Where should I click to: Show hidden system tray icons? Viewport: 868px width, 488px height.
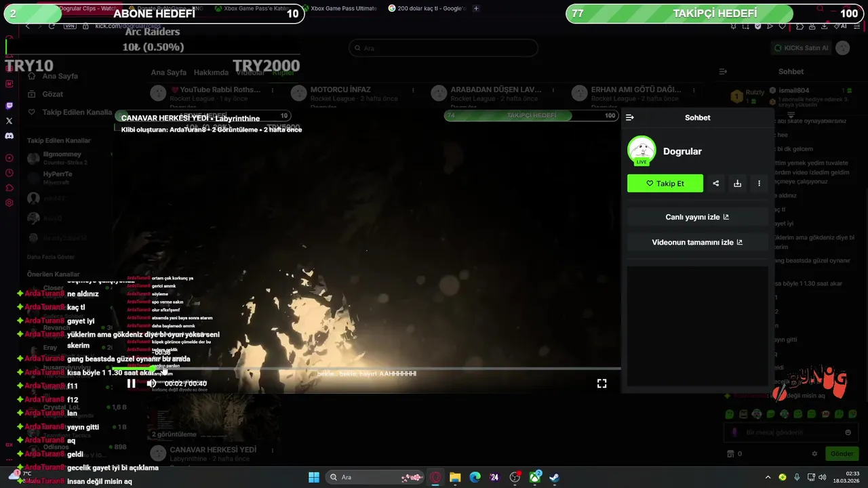tap(768, 477)
